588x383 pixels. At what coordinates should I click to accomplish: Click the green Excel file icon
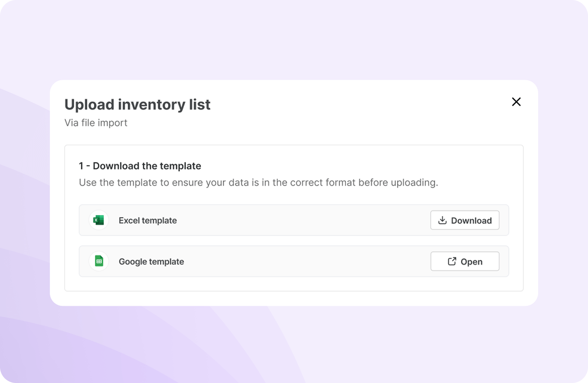[99, 220]
